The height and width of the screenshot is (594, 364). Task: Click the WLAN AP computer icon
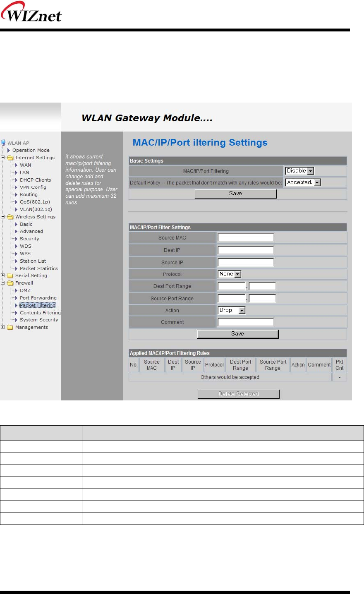coord(3,143)
